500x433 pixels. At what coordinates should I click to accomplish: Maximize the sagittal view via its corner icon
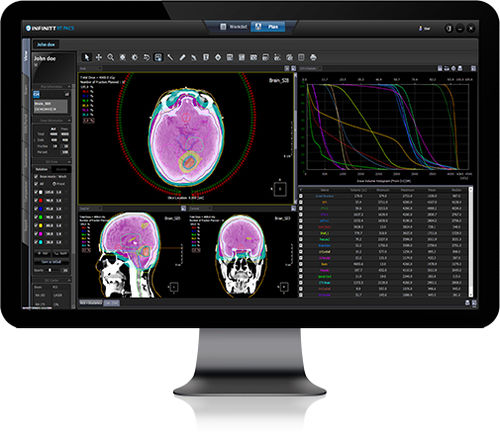pos(183,208)
